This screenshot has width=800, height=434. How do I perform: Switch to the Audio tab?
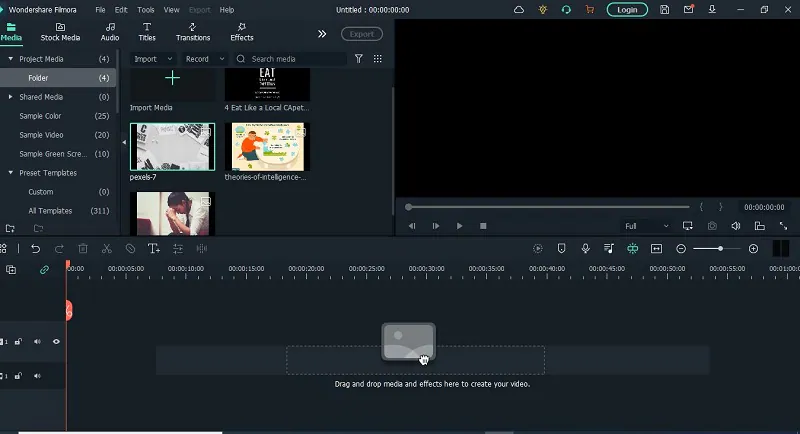tap(110, 32)
